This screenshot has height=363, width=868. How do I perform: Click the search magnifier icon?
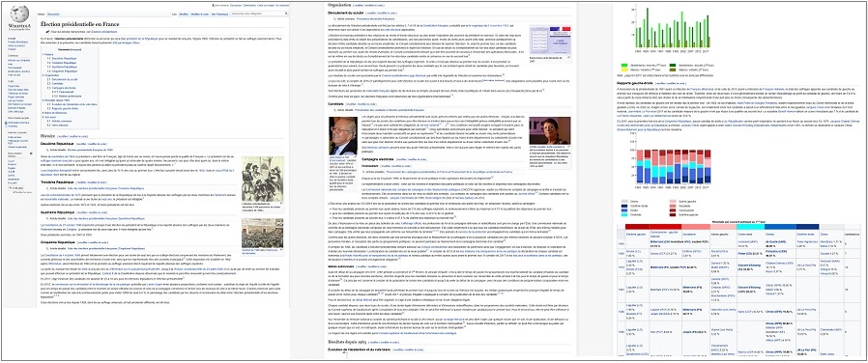click(x=286, y=14)
